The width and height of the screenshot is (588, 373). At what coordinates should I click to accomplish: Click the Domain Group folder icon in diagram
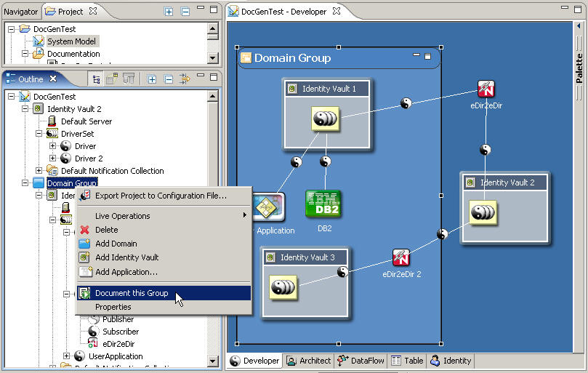point(246,57)
